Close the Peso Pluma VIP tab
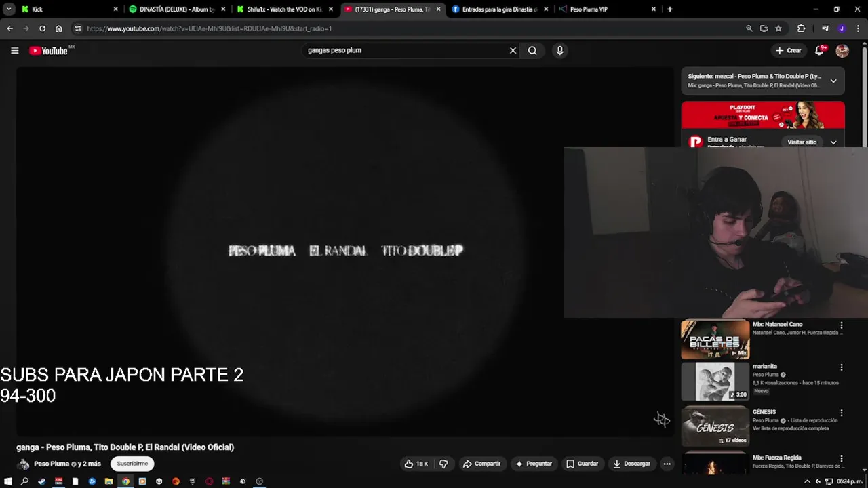868x488 pixels. pos(654,9)
